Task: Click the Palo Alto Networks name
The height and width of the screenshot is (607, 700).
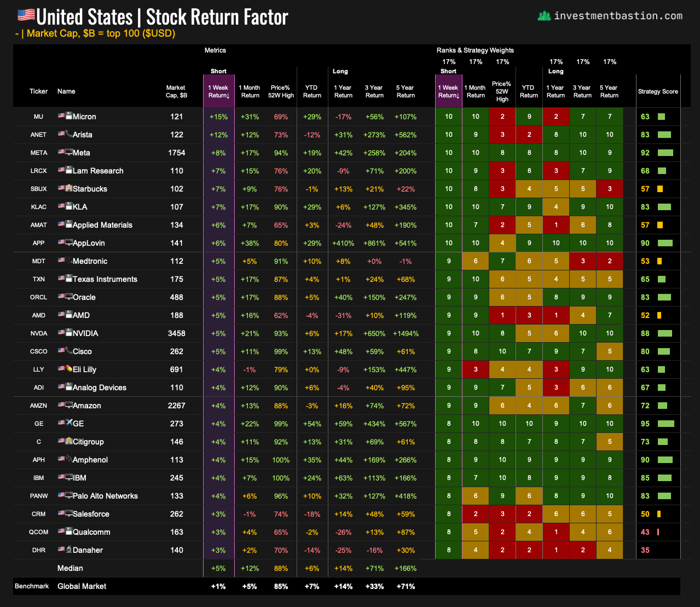Action: [105, 496]
